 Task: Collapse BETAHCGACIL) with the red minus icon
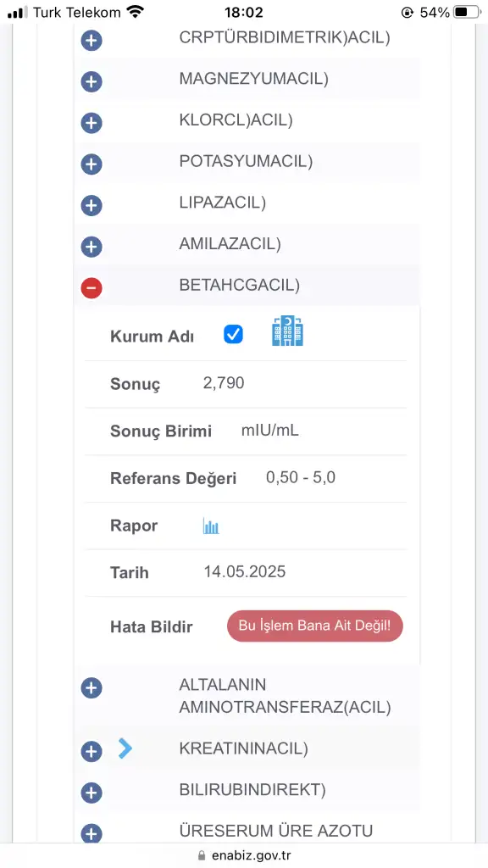pos(91,288)
